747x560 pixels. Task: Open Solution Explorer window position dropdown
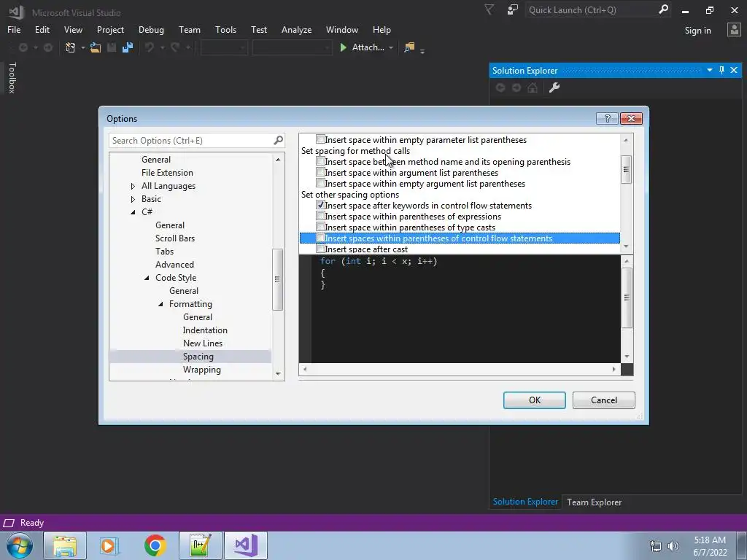click(709, 71)
